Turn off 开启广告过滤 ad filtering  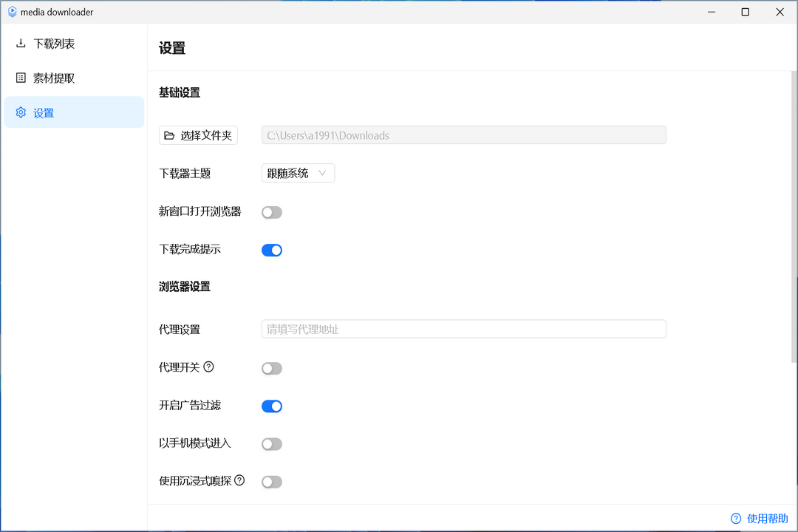(x=272, y=406)
